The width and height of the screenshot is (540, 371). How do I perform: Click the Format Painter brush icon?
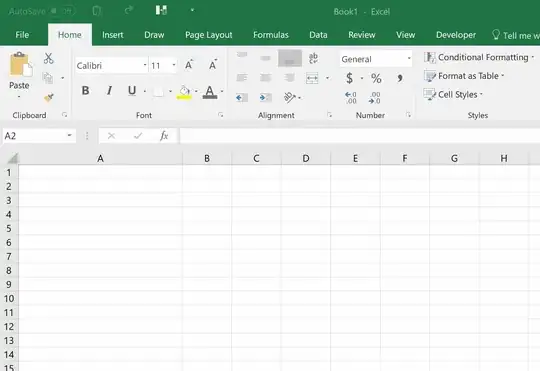click(49, 98)
